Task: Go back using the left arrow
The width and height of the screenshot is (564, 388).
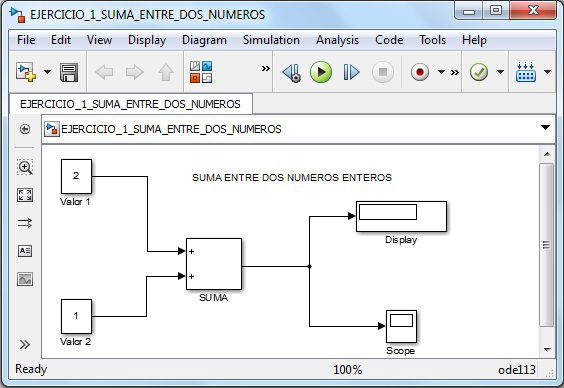Action: [104, 72]
